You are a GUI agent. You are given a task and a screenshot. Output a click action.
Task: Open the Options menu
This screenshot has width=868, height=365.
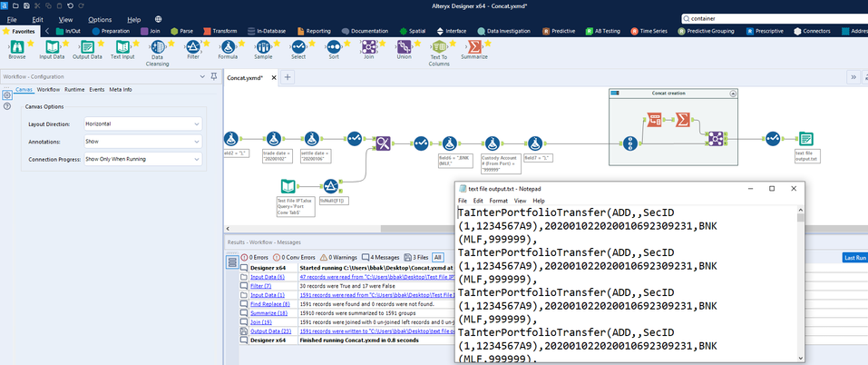(100, 19)
